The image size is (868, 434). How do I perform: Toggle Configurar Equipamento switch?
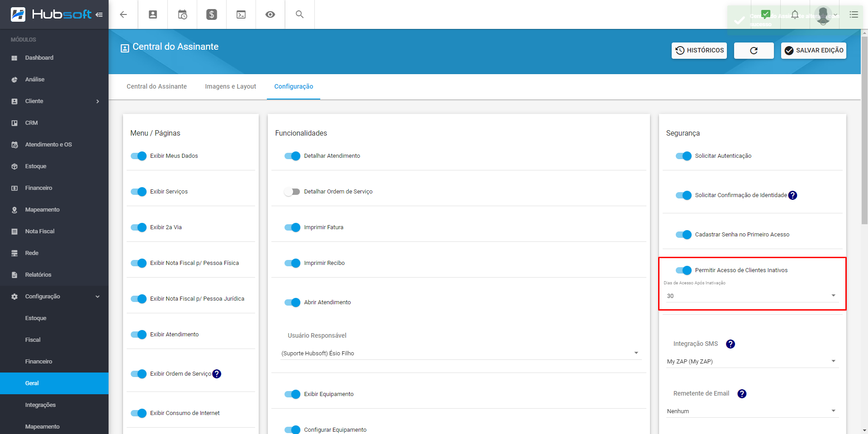pyautogui.click(x=292, y=430)
